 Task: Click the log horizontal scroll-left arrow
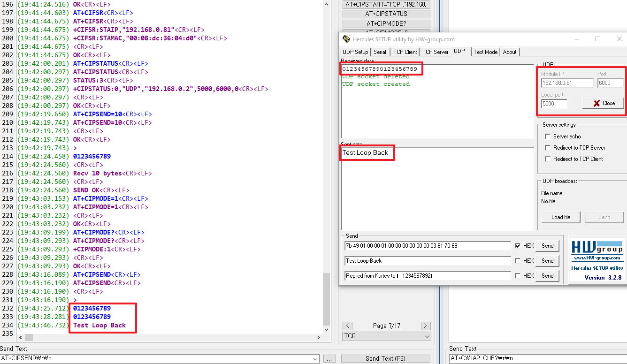tap(20, 337)
